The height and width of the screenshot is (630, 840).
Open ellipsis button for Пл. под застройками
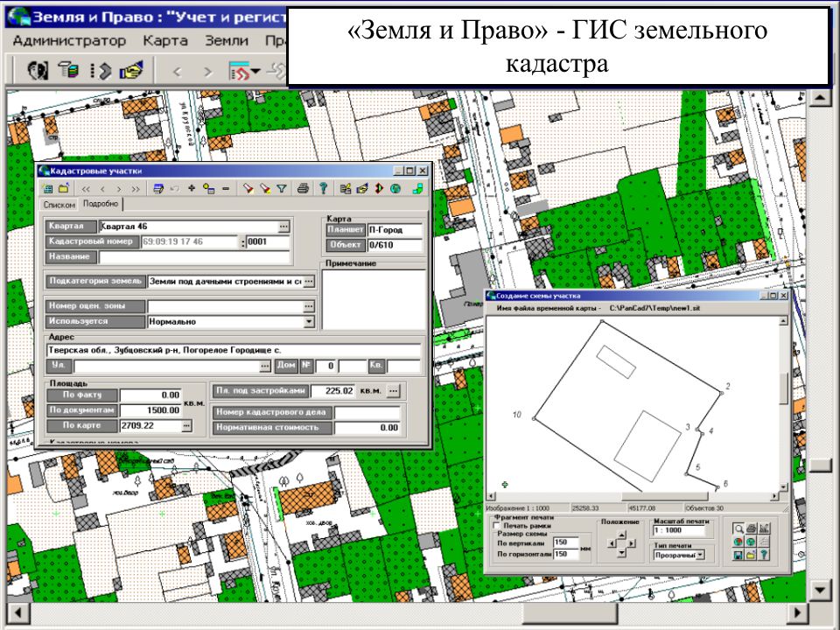coord(393,390)
